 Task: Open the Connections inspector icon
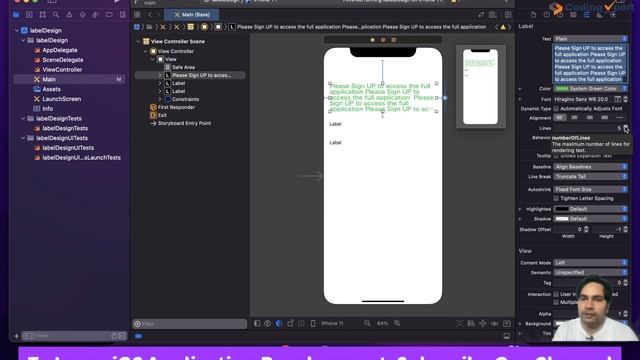613,15
